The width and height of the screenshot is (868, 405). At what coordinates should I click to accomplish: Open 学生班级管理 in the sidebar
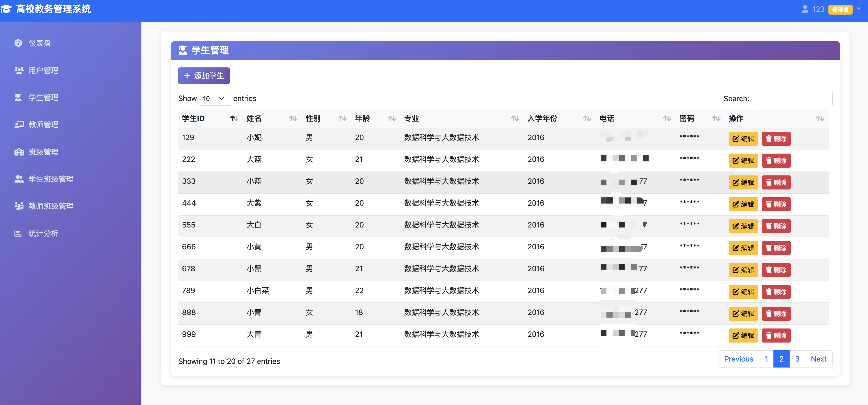[51, 179]
